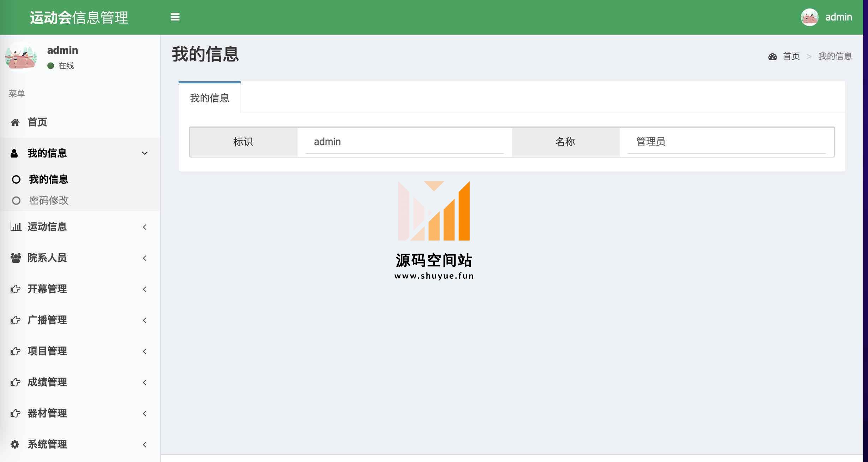
Task: Expand the 项目管理 menu arrow
Action: (145, 351)
